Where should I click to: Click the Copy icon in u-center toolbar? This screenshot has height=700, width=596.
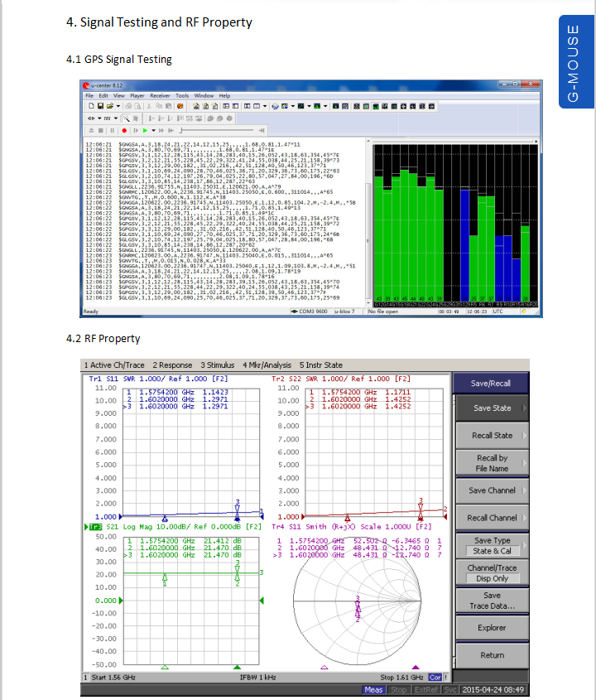click(x=159, y=106)
